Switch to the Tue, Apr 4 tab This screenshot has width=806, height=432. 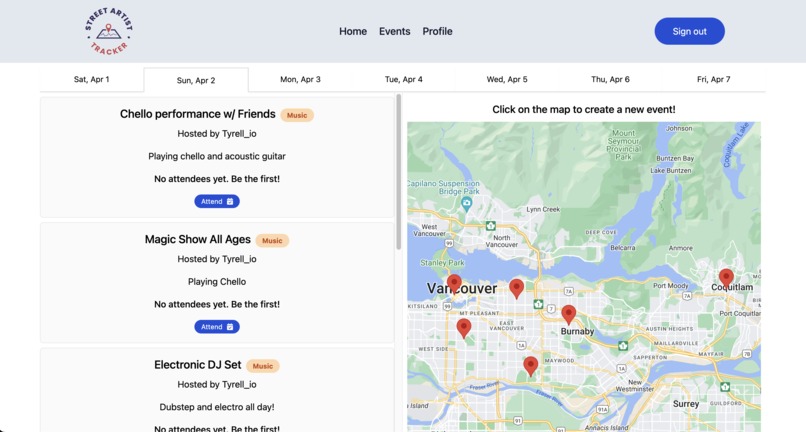point(404,79)
